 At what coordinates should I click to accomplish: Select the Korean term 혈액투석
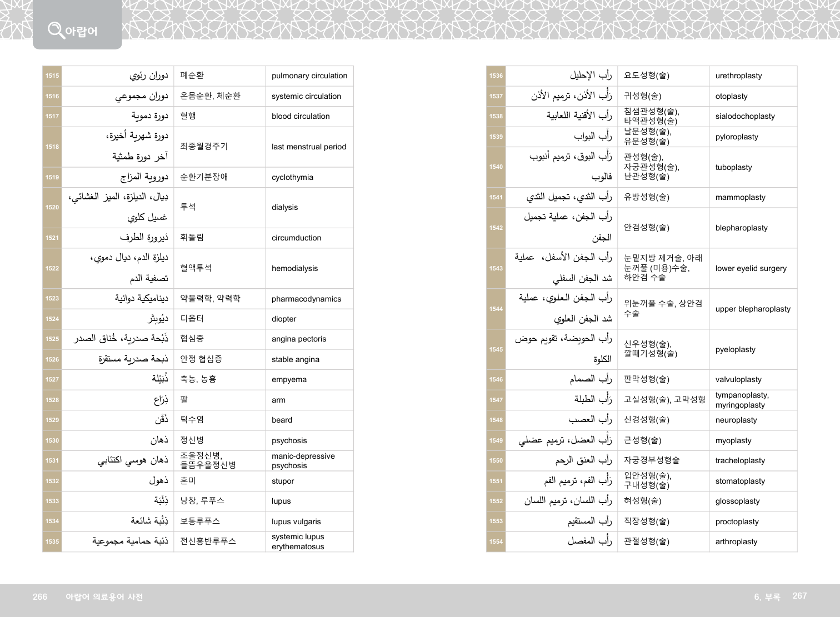click(196, 268)
